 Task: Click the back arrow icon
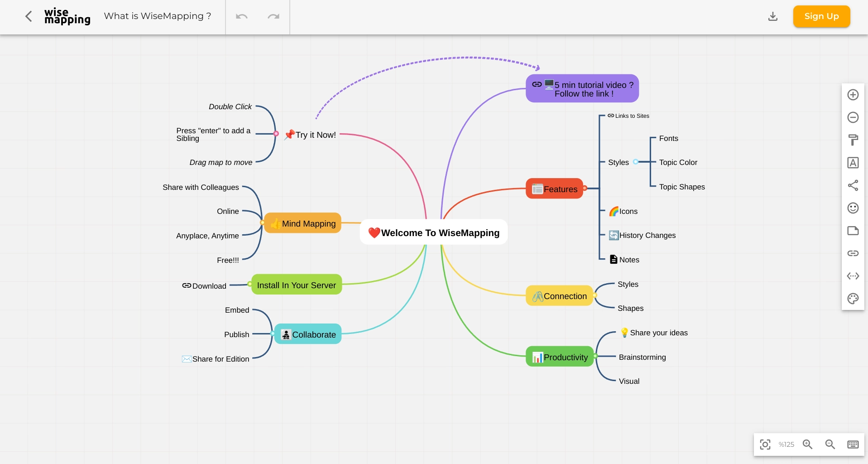29,17
